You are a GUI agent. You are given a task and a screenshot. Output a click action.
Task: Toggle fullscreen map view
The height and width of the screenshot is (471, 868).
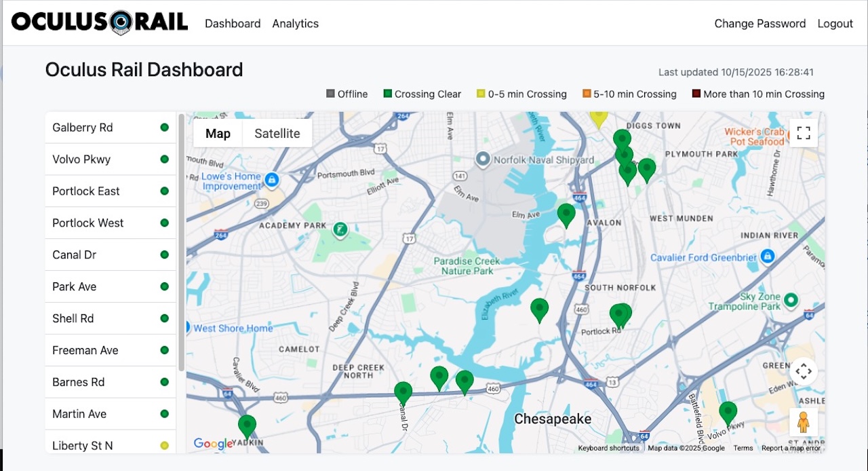pos(804,133)
